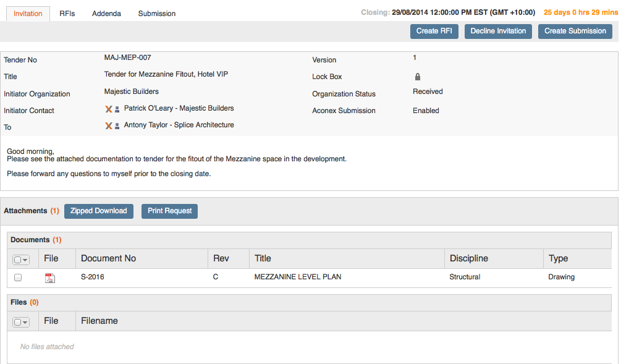Click the person icon beside Patrick O'Leary
The height and width of the screenshot is (364, 621).
click(x=117, y=109)
